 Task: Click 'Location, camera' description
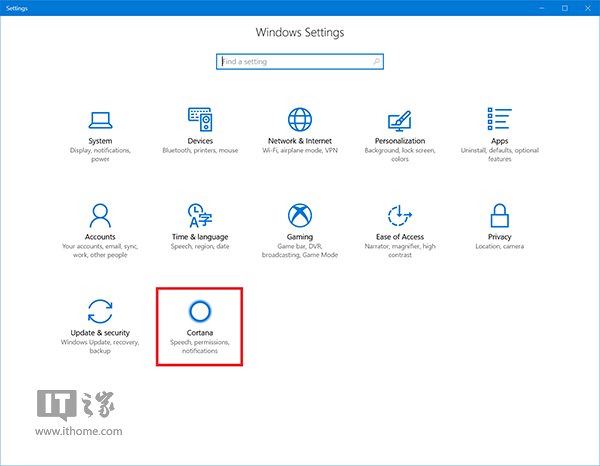pos(499,246)
